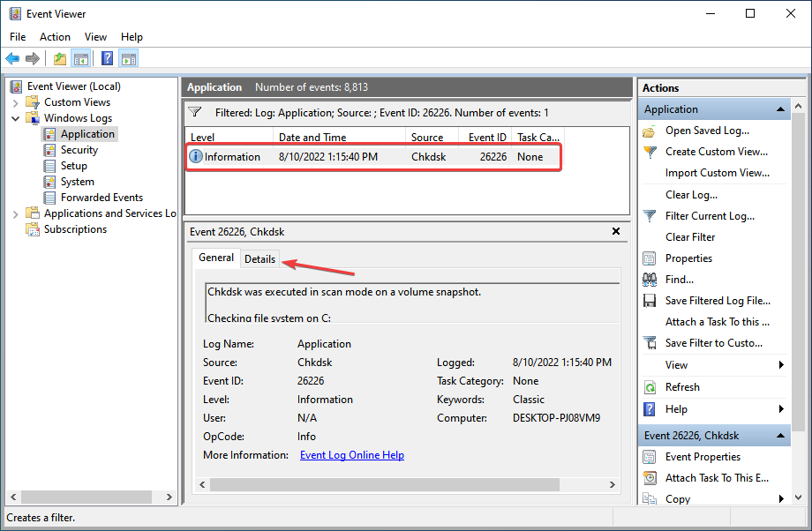812x531 pixels.
Task: Collapse the Windows Logs tree node
Action: click(x=16, y=118)
